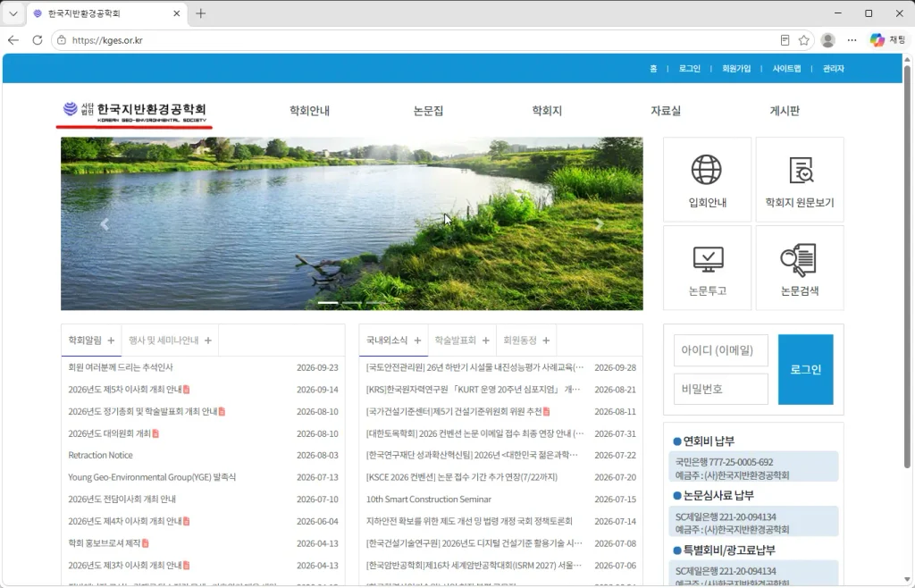Image resolution: width=915 pixels, height=588 pixels.
Task: Focus the 아이디 (이메일) input field
Action: (721, 350)
